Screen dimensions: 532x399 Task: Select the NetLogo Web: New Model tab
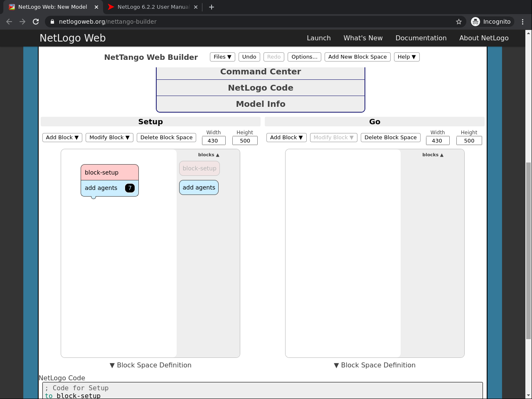tap(53, 7)
